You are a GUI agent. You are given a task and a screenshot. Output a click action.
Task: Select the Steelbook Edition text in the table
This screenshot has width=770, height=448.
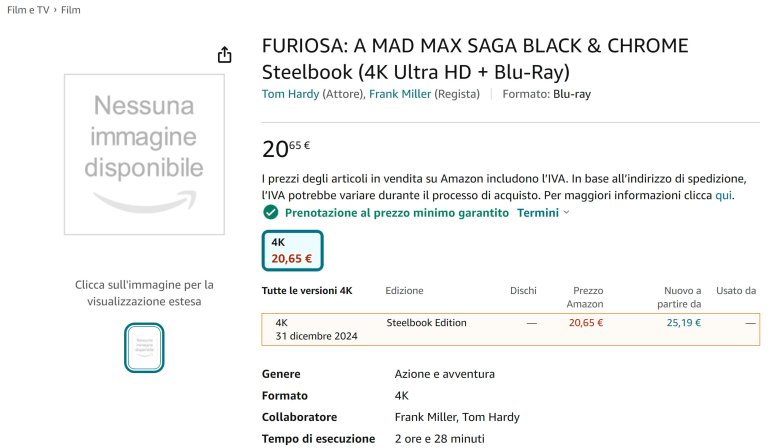426,323
